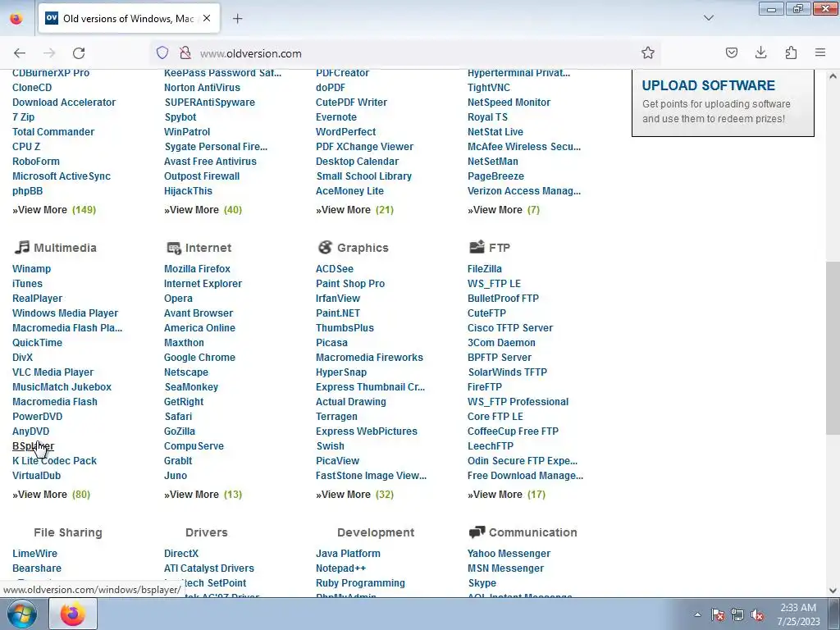The width and height of the screenshot is (840, 630).
Task: Open the Total Commander link
Action: click(53, 132)
